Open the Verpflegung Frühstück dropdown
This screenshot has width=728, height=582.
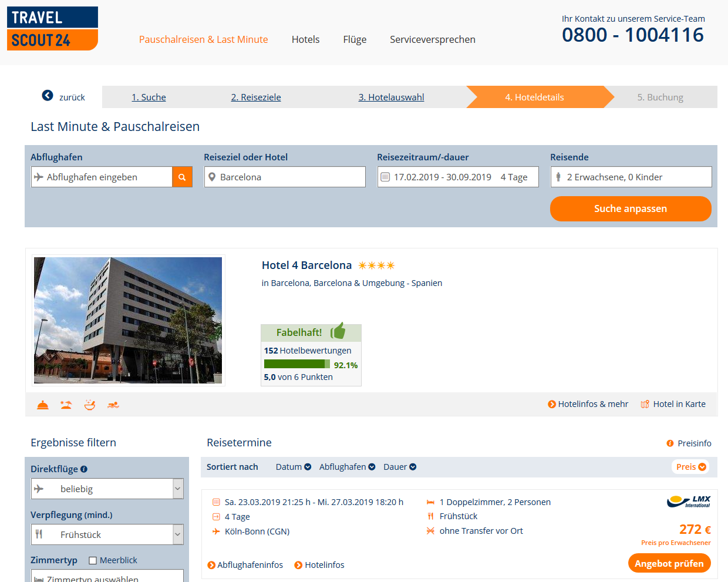pos(107,534)
